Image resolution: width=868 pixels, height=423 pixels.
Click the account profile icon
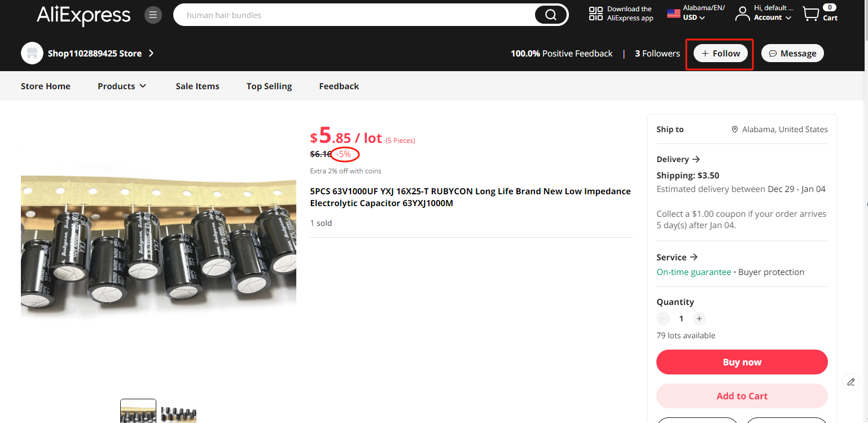[742, 14]
